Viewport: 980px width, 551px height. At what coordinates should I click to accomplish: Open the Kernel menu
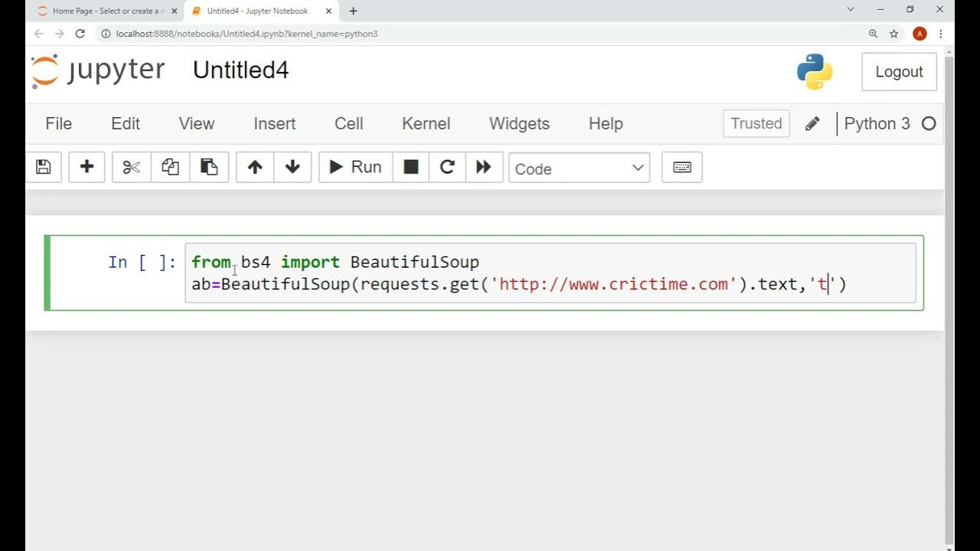(x=426, y=124)
